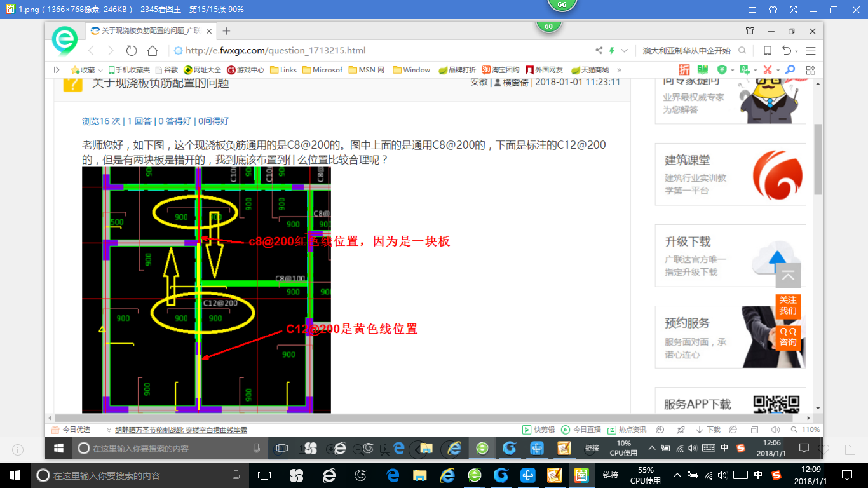Open the Links bookmark folder
This screenshot has height=488, width=868.
[x=283, y=70]
